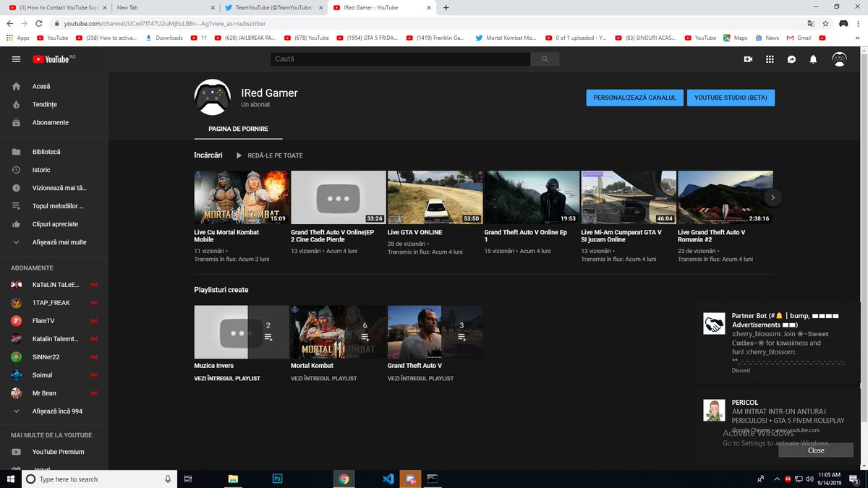The width and height of the screenshot is (868, 488).
Task: Open KaTaLiN TaLeE subscription channel
Action: click(x=54, y=284)
